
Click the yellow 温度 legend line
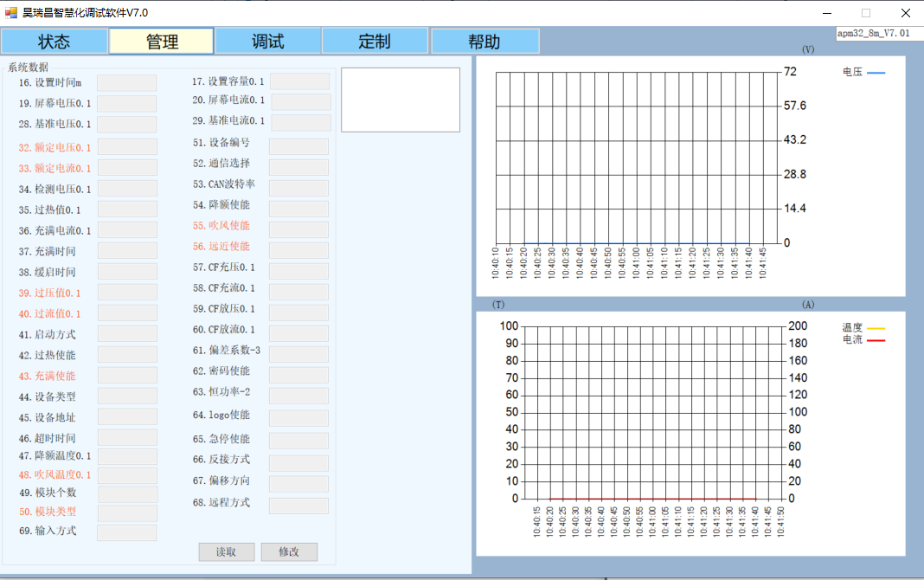[876, 328]
